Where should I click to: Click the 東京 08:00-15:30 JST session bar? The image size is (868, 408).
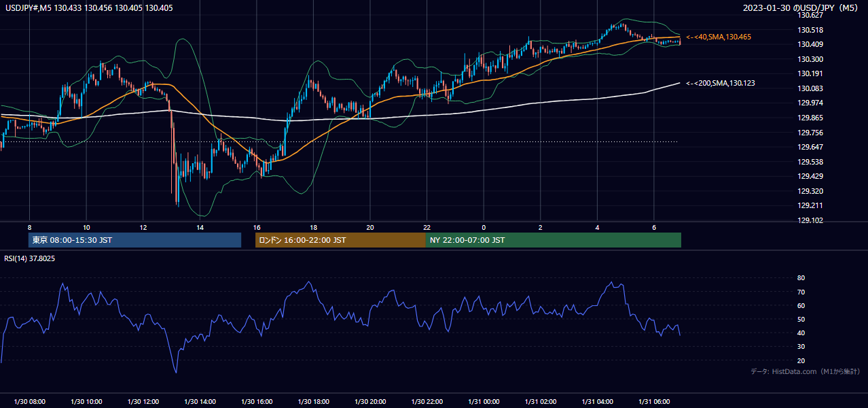[135, 240]
